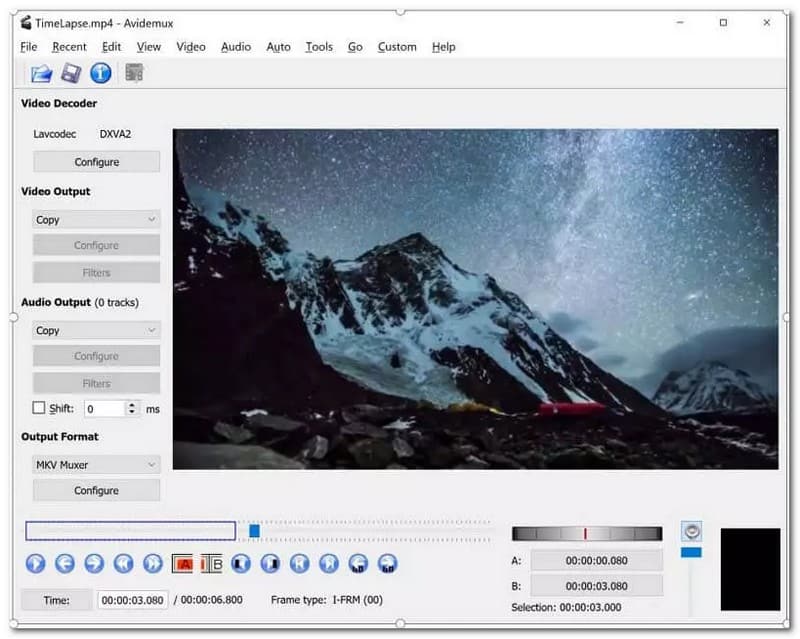This screenshot has height=639, width=800.
Task: Click the Time button
Action: click(55, 600)
